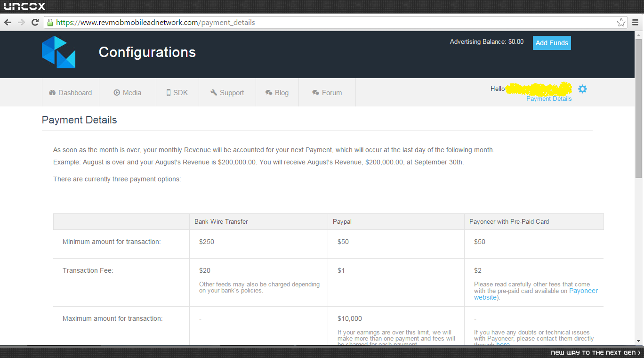Viewport: 644px width, 358px height.
Task: Click the Maximum amount for transaction label
Action: tap(113, 318)
